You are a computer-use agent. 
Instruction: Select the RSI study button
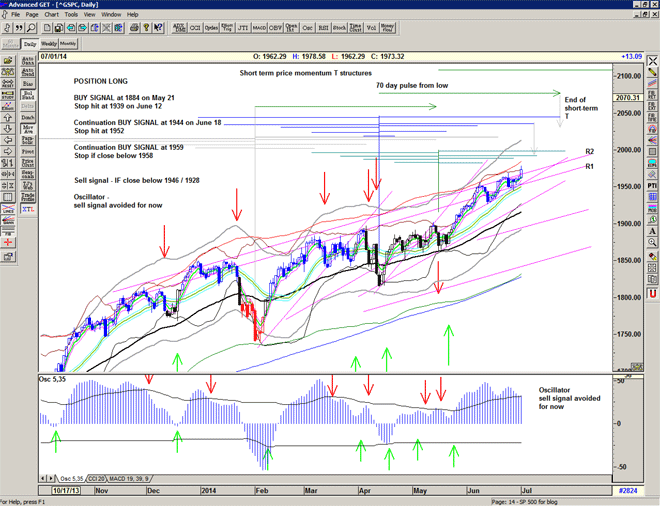323,28
